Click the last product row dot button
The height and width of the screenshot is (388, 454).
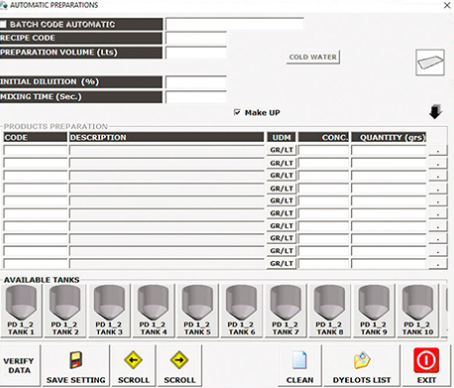point(438,264)
